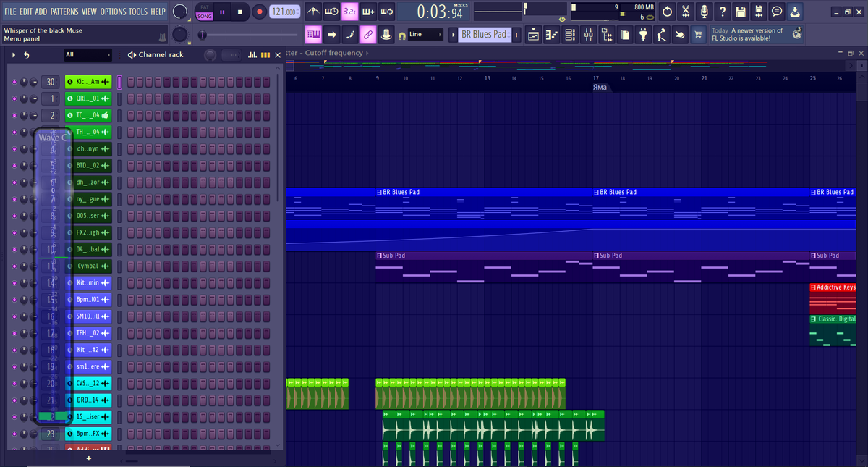This screenshot has height=467, width=868.
Task: Enable blend recording overdub icon
Action: click(368, 12)
